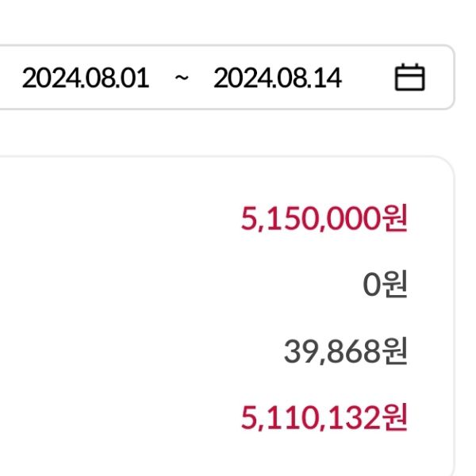Click blank area left of 39,868원
Viewport: 476px width, 476px height.
click(x=159, y=351)
